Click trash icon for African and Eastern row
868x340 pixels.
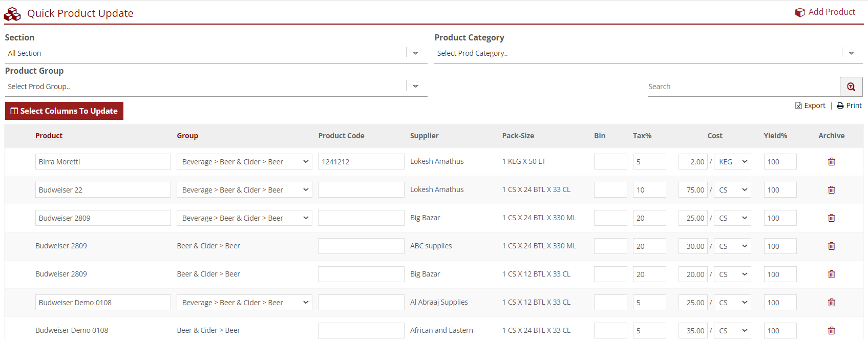(831, 331)
